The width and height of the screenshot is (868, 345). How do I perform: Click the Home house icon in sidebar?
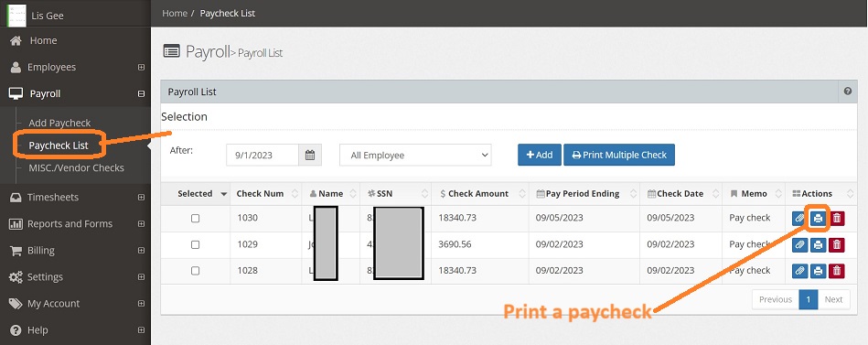coord(16,40)
